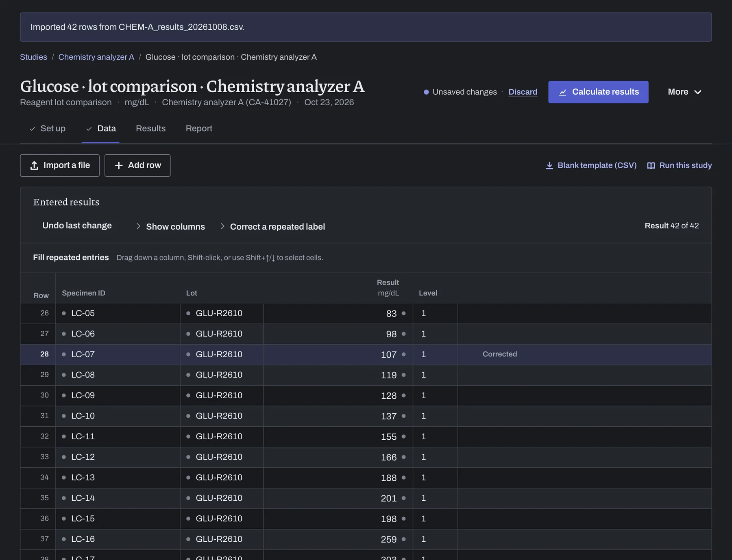Discard the unsaved changes
The height and width of the screenshot is (560, 732).
coord(523,92)
